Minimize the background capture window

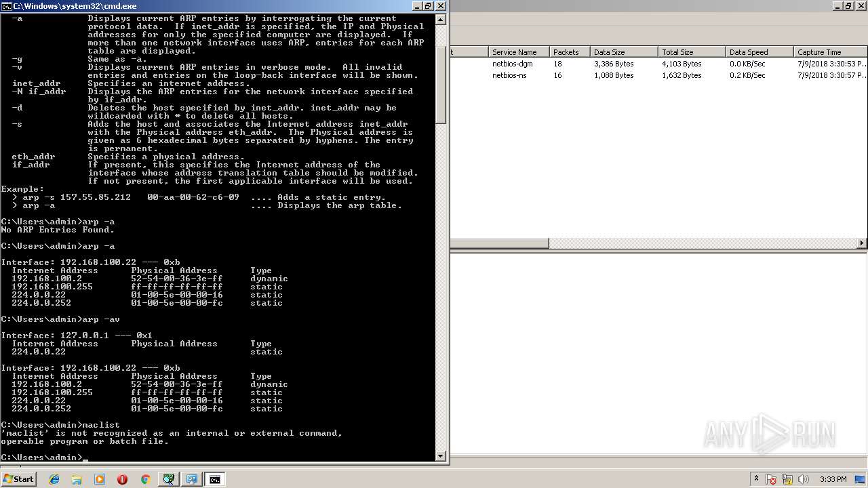[x=837, y=6]
